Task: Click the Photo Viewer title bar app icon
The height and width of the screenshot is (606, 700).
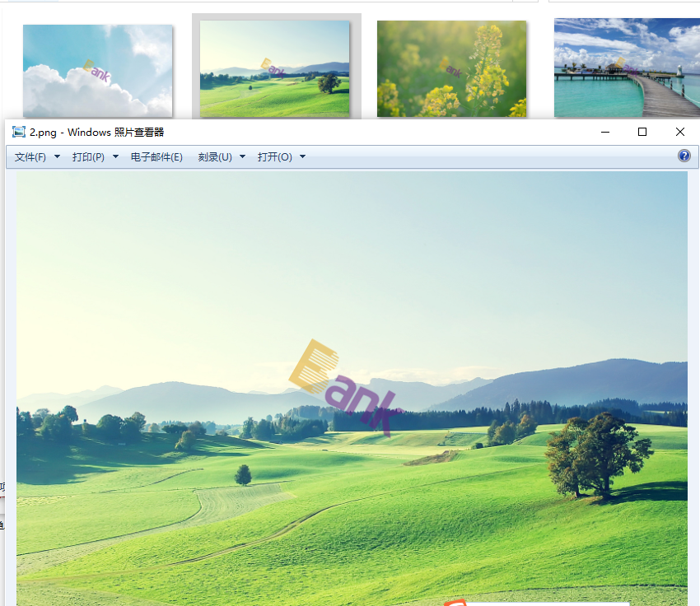Action: click(x=19, y=132)
